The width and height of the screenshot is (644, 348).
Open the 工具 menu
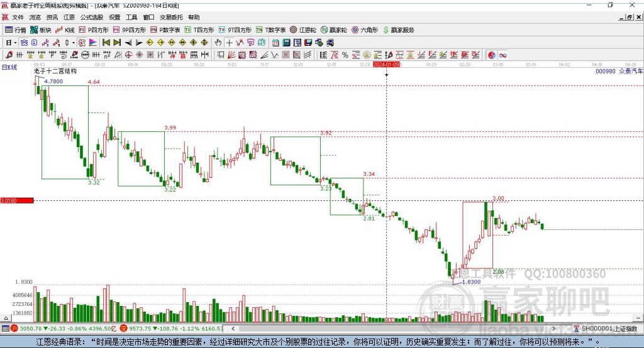(x=131, y=17)
